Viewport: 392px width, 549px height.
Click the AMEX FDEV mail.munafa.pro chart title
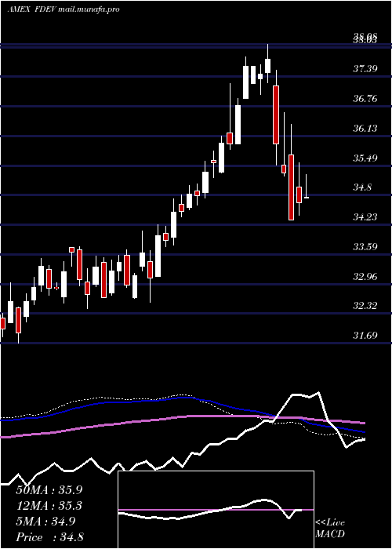pos(64,9)
